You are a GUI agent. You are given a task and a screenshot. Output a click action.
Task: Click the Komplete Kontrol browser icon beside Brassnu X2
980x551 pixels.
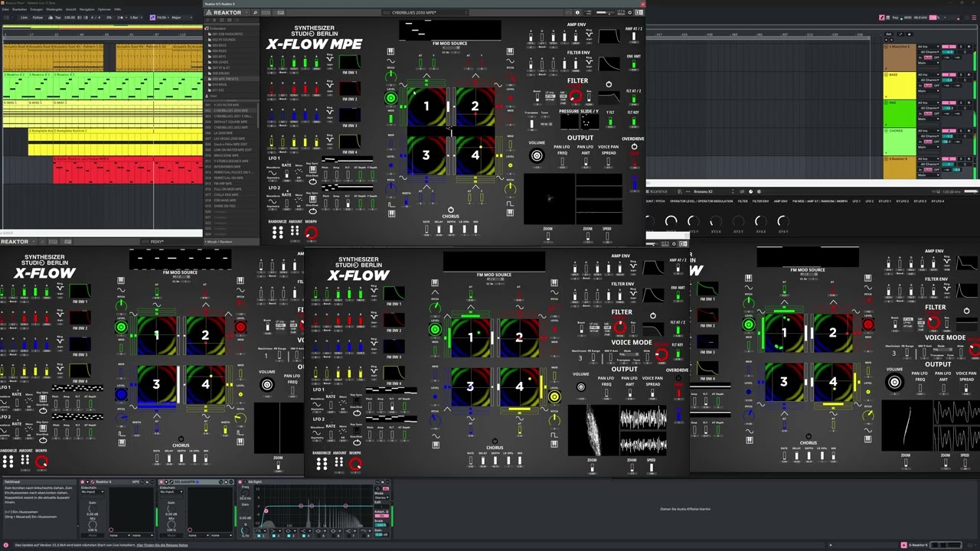[680, 191]
